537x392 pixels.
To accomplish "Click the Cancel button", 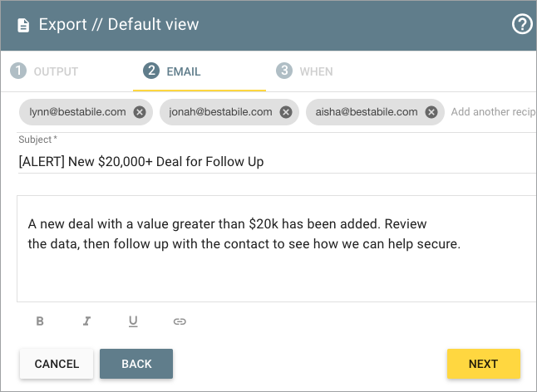I will tap(57, 364).
